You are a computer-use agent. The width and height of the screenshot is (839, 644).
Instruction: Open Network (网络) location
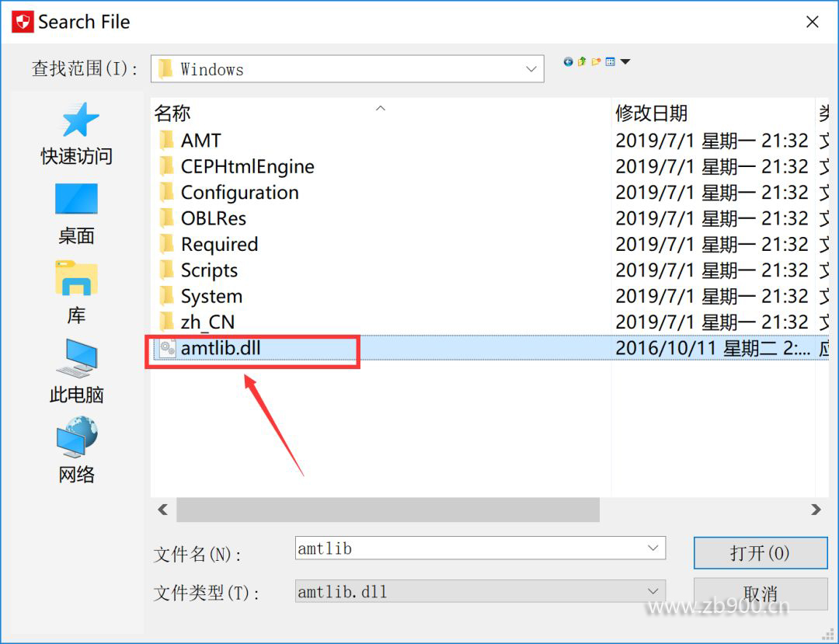point(76,451)
